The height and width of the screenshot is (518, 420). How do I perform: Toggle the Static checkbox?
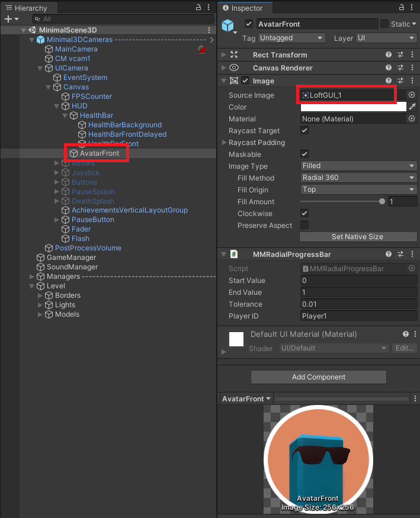point(384,24)
